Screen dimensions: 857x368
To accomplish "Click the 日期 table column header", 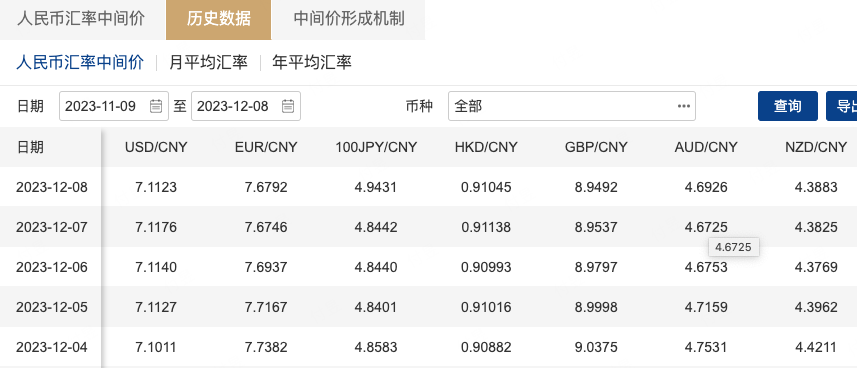I will pyautogui.click(x=30, y=147).
